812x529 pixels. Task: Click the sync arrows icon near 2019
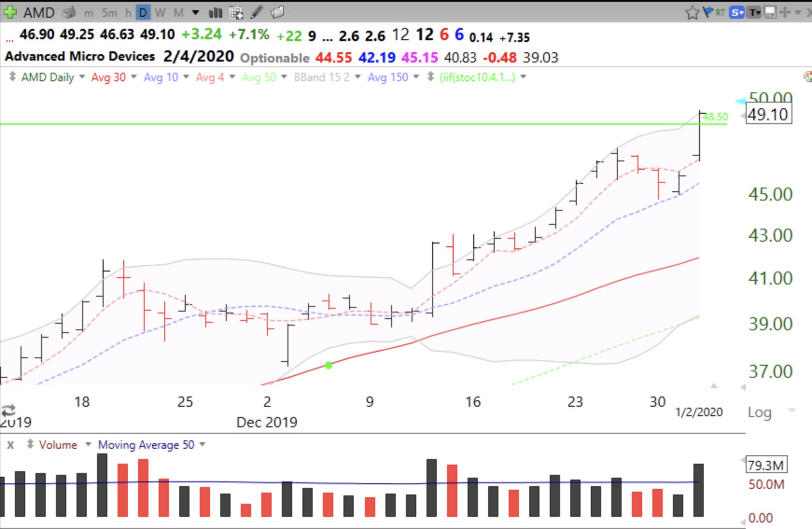tap(8, 411)
